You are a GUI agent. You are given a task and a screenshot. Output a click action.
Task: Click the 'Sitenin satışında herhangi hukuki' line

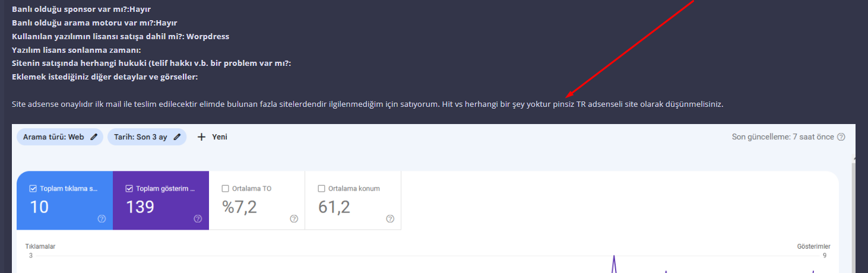tap(151, 64)
